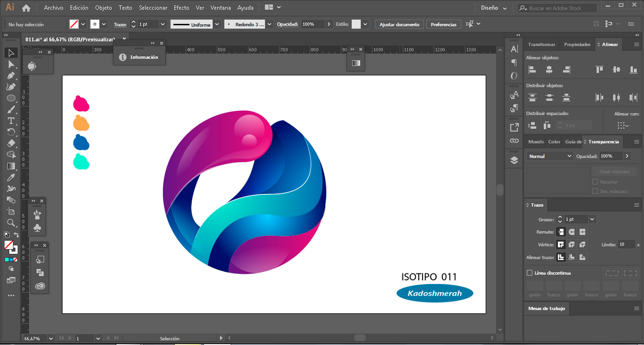
Task: Open Asset Export panel icon
Action: (514, 127)
